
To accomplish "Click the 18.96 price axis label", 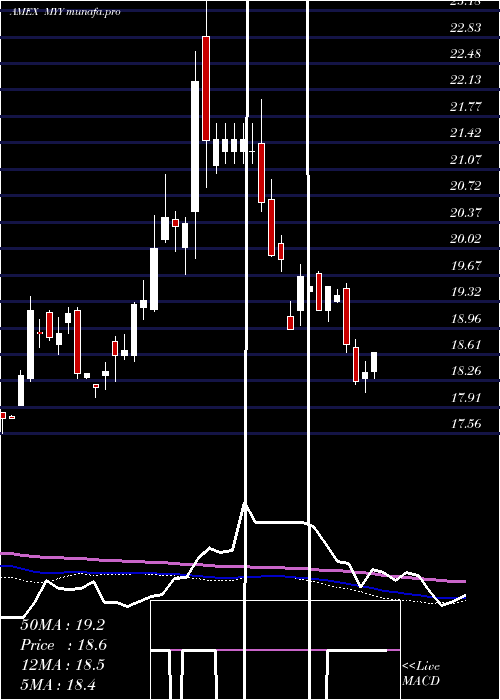I will tap(466, 319).
